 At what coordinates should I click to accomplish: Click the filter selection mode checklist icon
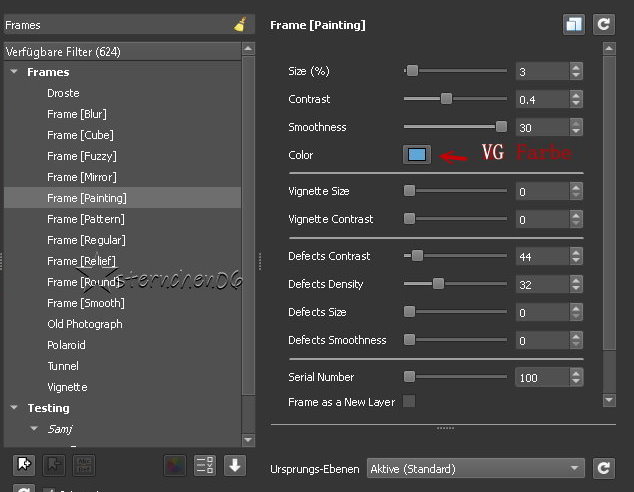pyautogui.click(x=205, y=465)
